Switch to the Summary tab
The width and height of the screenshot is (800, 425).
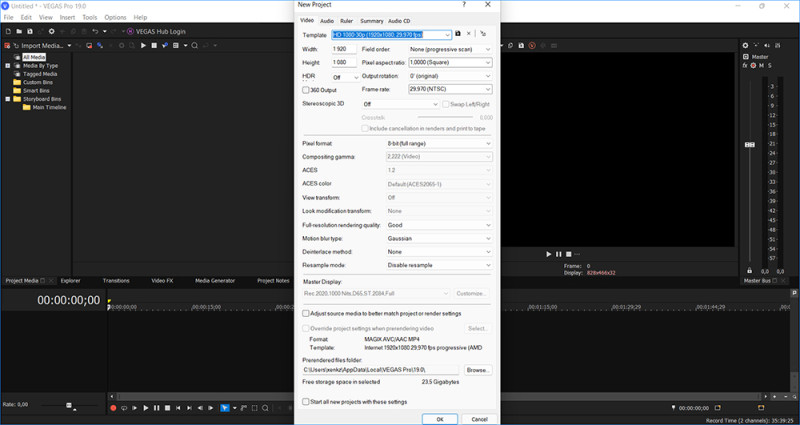click(371, 21)
